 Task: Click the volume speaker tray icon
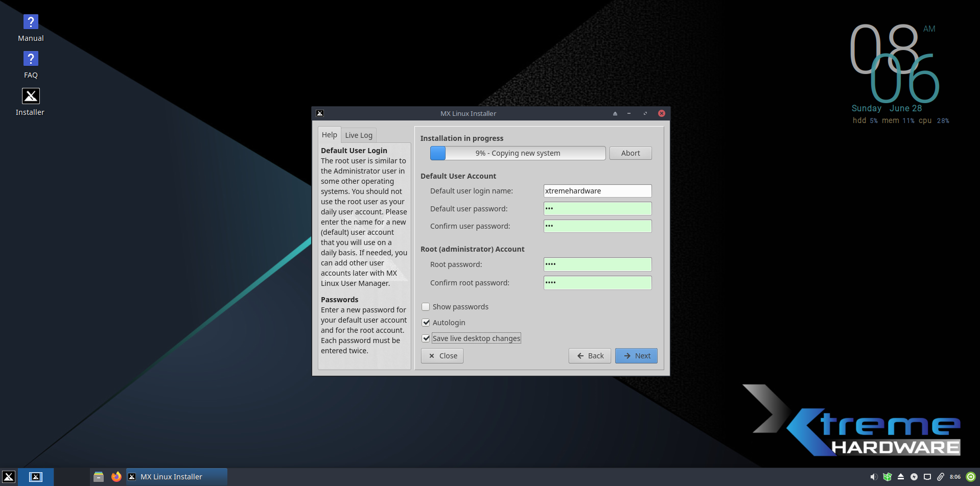pos(874,477)
